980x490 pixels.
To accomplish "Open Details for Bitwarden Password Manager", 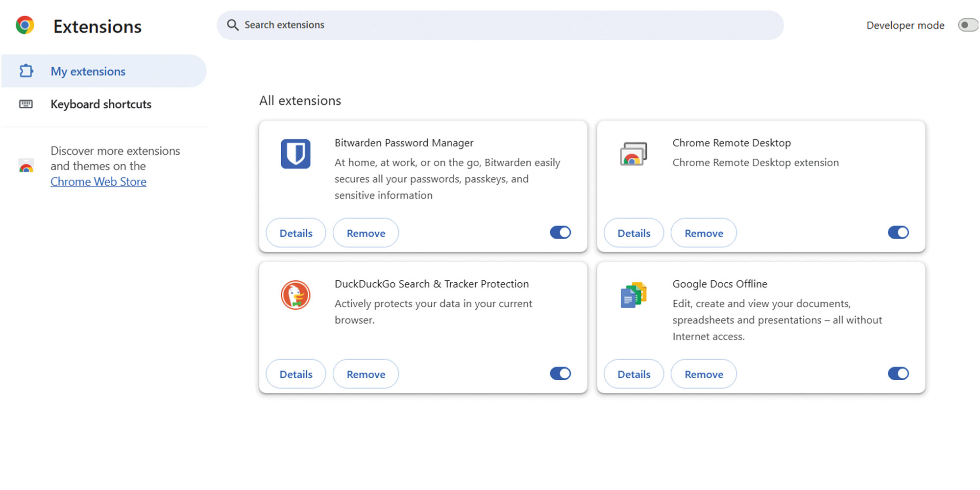I will pyautogui.click(x=296, y=233).
